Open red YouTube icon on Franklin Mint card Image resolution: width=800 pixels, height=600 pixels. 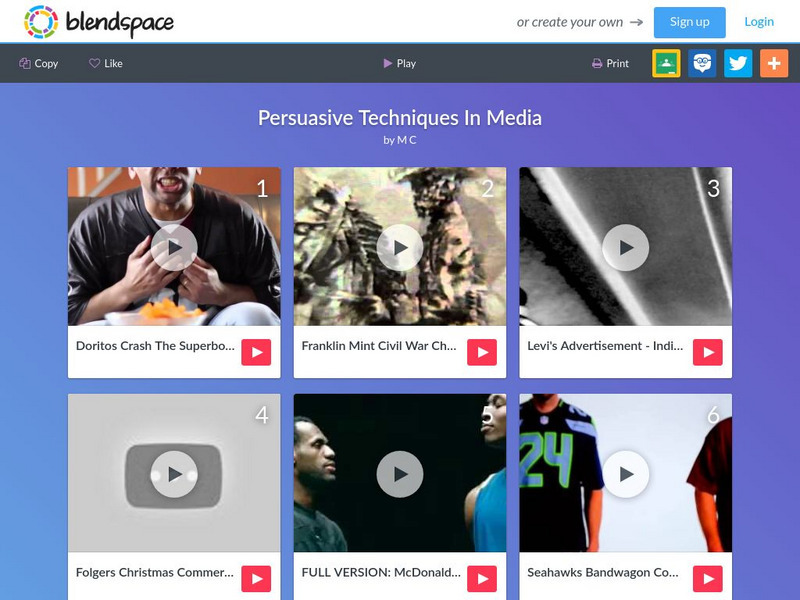482,352
